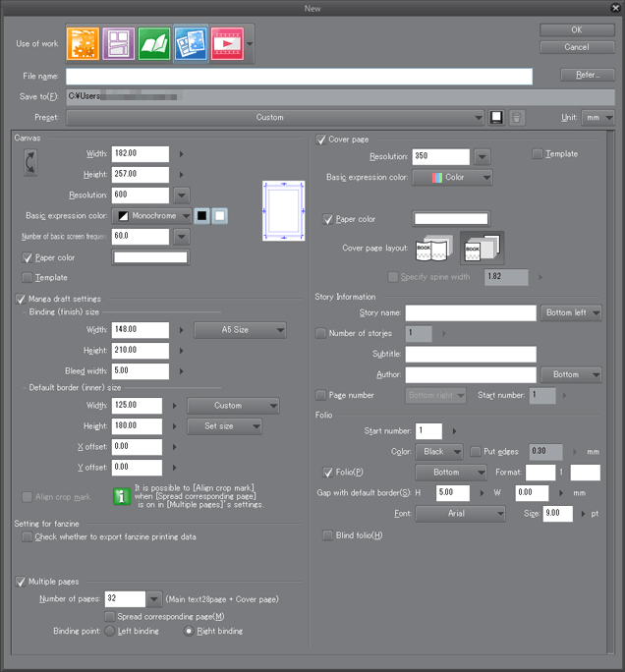Click the page preview thumbnail
This screenshot has height=672, width=625.
tap(284, 210)
